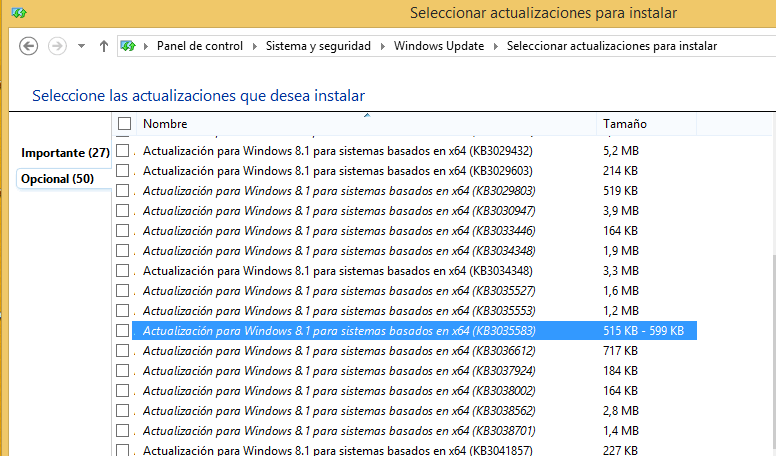The height and width of the screenshot is (456, 776).
Task: Expand the chevron after Sistema y seguridad
Action: point(382,46)
